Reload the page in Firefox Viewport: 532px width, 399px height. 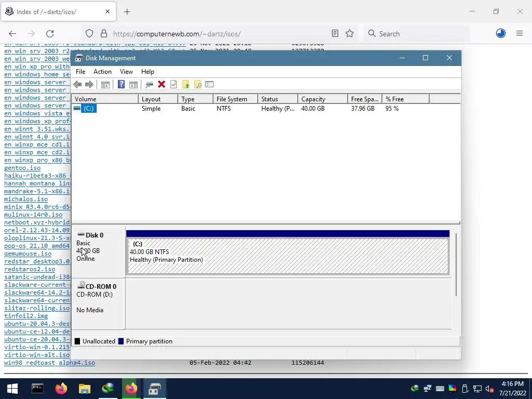50,34
